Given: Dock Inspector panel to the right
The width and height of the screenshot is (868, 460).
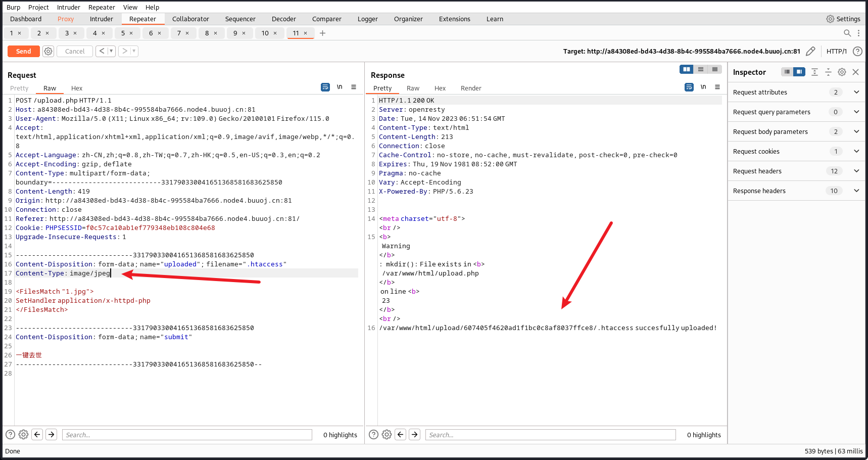Looking at the screenshot, I should click(x=799, y=72).
